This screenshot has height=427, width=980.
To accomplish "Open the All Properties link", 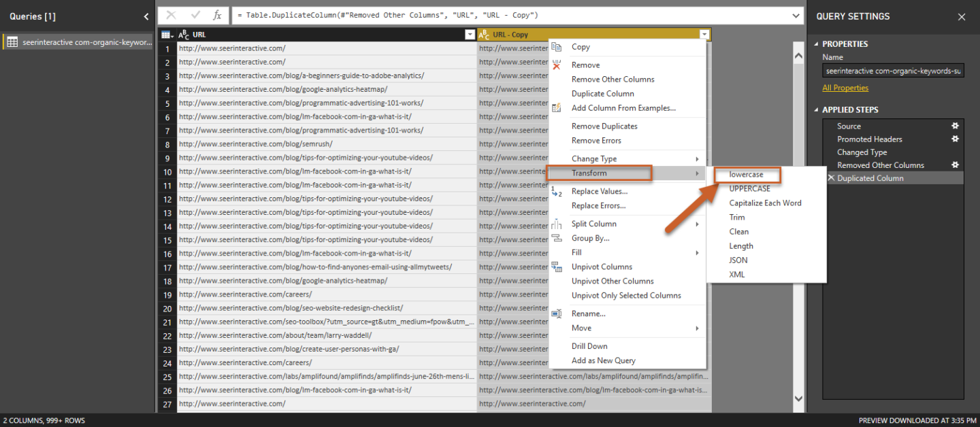I will tap(845, 88).
